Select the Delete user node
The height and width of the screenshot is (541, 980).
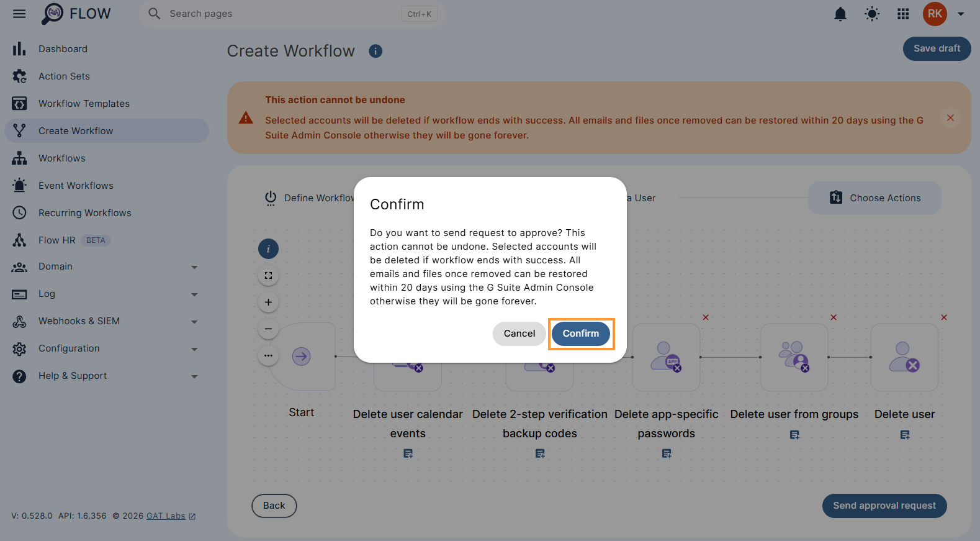[904, 357]
